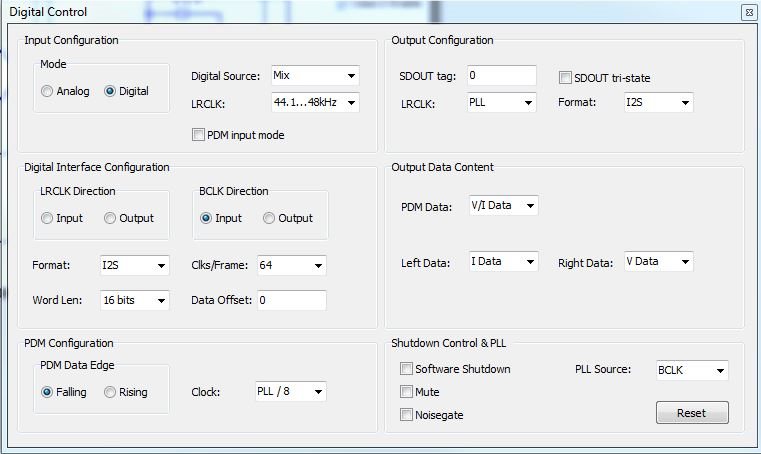This screenshot has height=454, width=761.
Task: Open the output Format dropdown
Action: (x=658, y=102)
